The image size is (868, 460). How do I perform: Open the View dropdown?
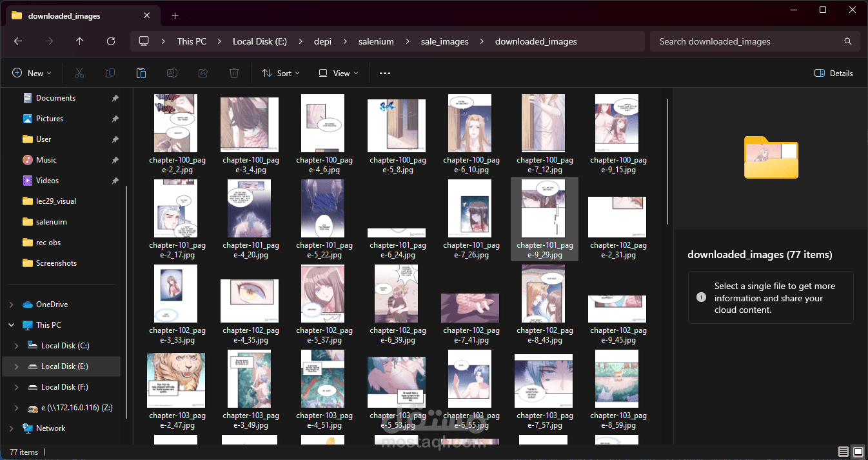pyautogui.click(x=337, y=73)
